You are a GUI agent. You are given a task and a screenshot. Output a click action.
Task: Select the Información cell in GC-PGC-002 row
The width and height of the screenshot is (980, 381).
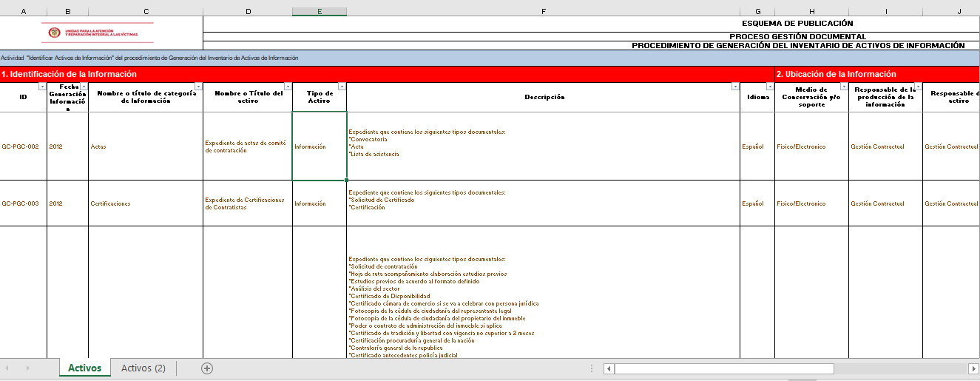tap(320, 146)
